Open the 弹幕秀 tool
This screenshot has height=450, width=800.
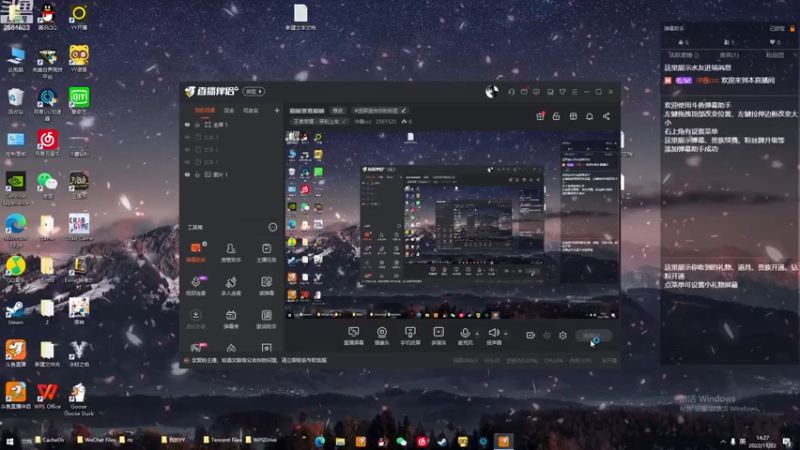tap(231, 319)
